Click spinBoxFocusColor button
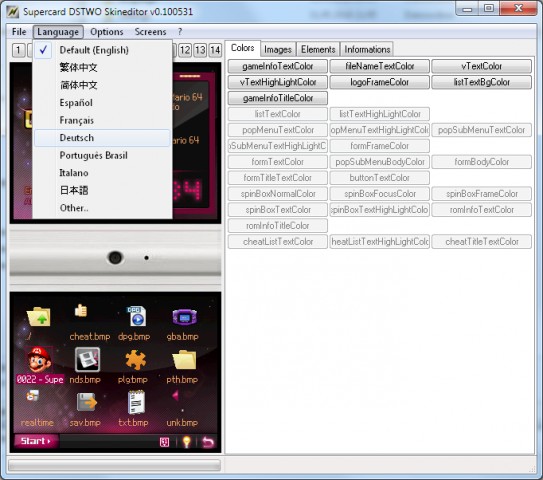Viewport: 543px width, 480px height. pos(380,194)
